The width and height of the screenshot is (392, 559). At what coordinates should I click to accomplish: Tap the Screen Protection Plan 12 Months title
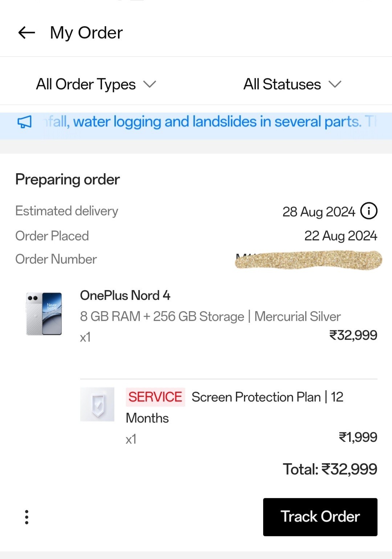pyautogui.click(x=267, y=397)
